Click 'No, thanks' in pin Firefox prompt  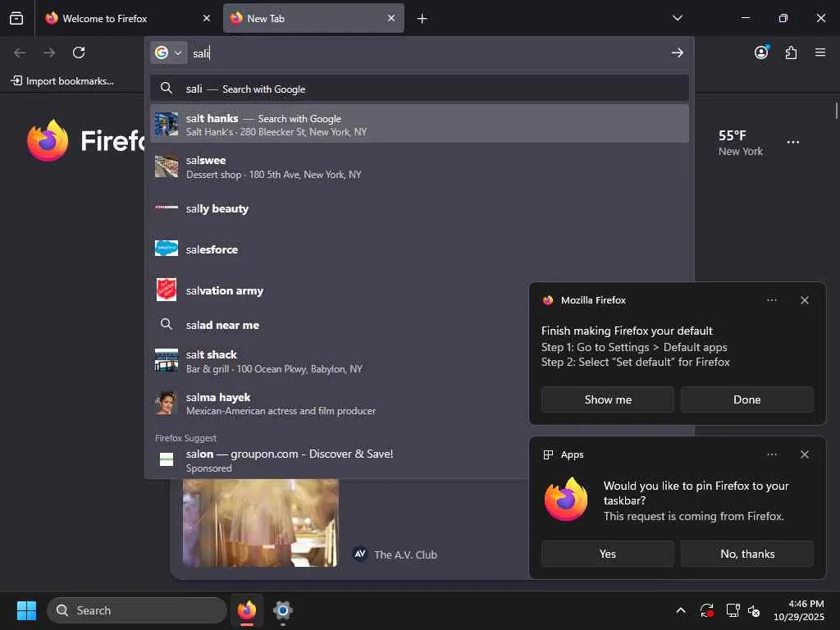click(x=746, y=554)
